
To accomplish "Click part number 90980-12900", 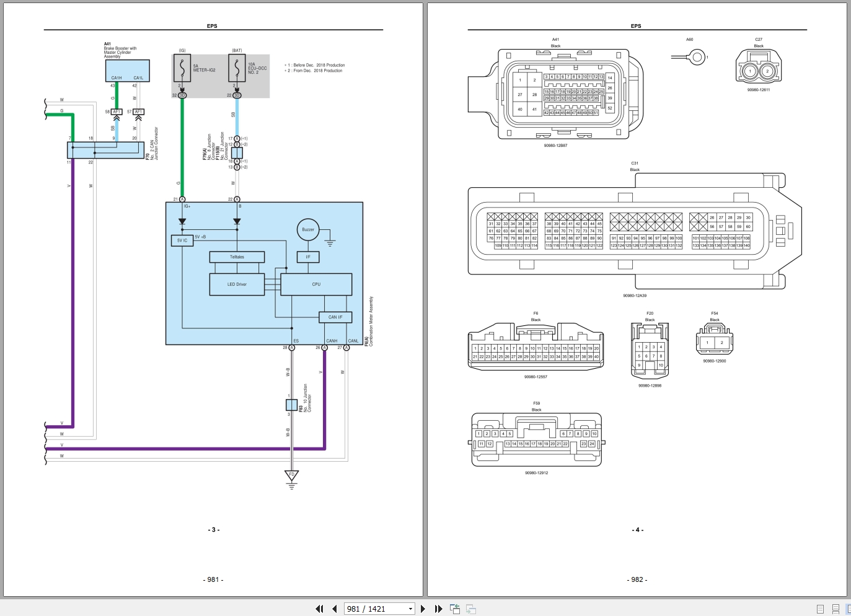I will (715, 361).
